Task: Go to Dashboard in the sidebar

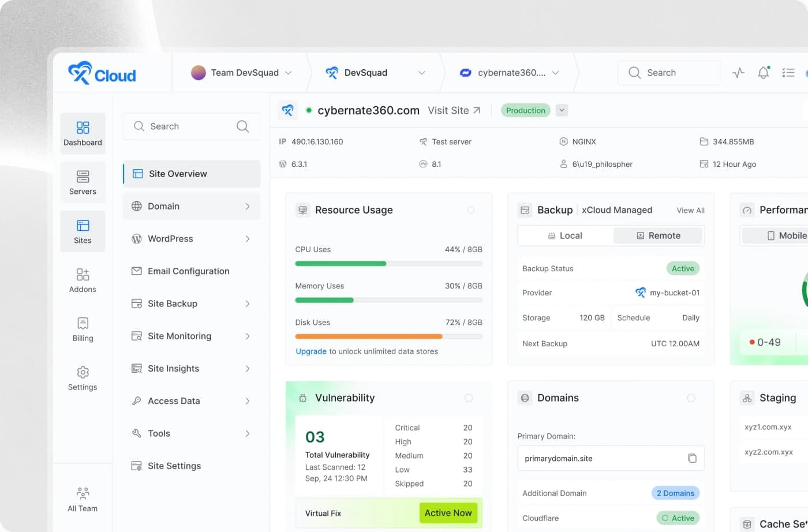Action: click(83, 133)
